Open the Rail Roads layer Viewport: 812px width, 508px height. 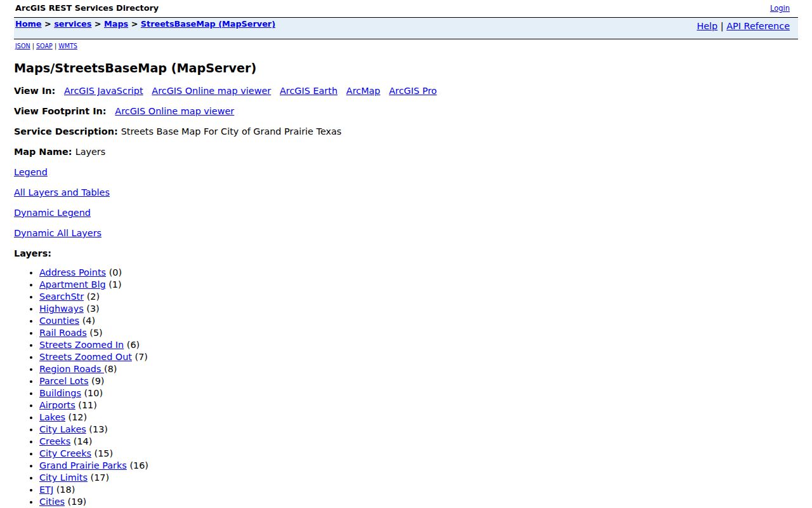coord(63,333)
